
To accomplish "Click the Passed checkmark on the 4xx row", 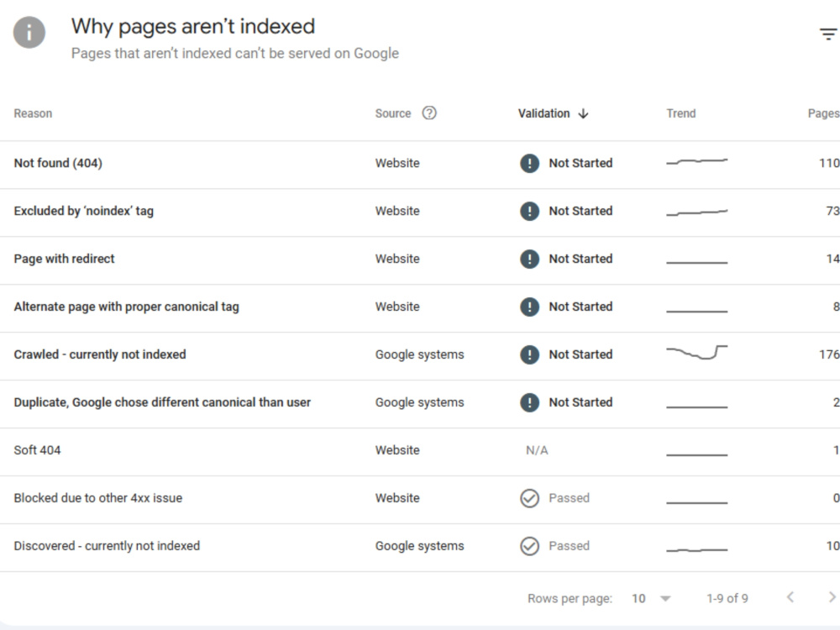I will pyautogui.click(x=529, y=498).
